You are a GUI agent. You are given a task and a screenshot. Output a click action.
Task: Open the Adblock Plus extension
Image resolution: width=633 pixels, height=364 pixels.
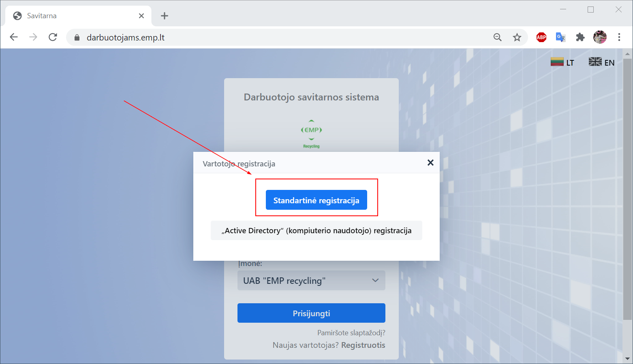point(541,37)
